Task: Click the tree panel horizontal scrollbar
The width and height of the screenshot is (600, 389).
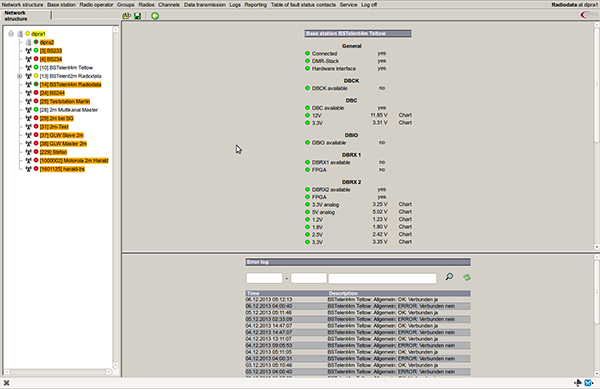Action: [58, 372]
